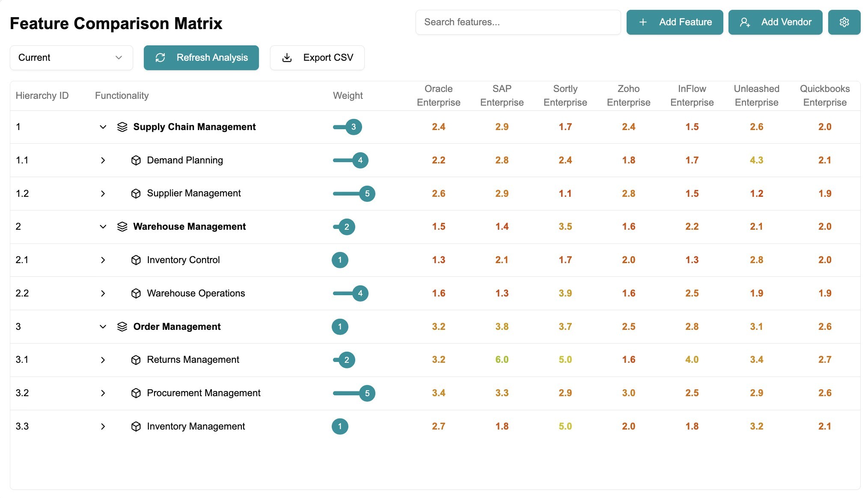Select the Procurement Management row label

coord(204,393)
